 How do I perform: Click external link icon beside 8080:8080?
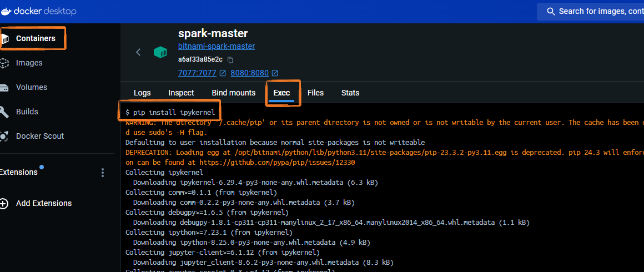click(x=275, y=73)
